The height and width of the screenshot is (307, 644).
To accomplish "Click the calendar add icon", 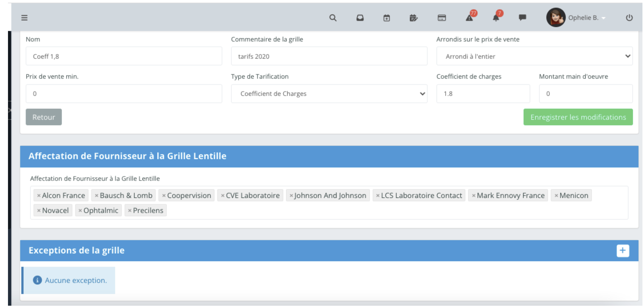I will (386, 18).
